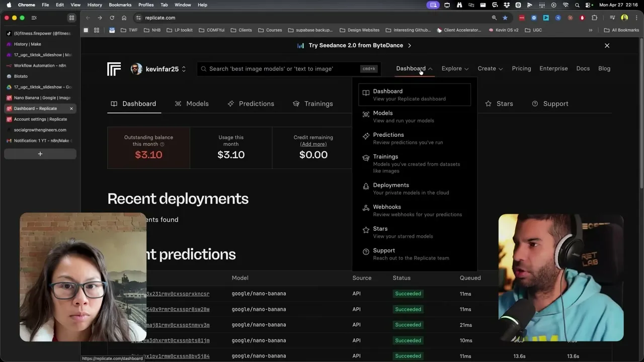
Task: Collapse the Dashboard nav dropdown
Action: click(x=414, y=69)
